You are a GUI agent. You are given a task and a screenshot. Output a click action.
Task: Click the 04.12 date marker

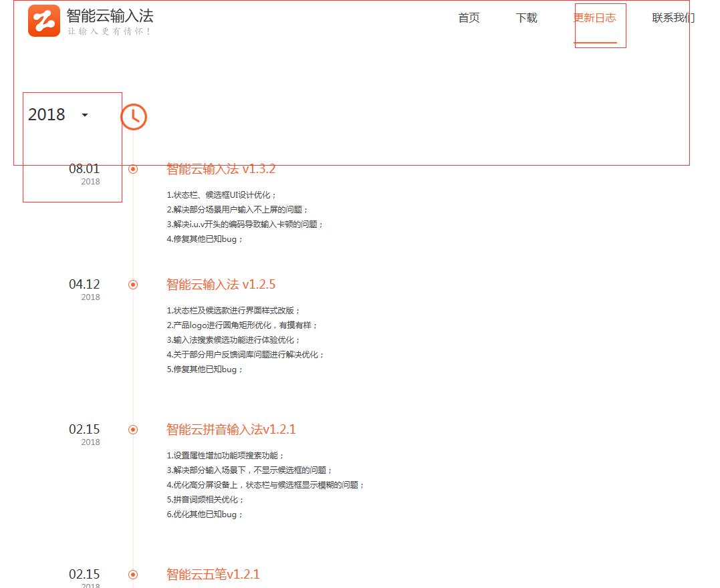(x=86, y=283)
